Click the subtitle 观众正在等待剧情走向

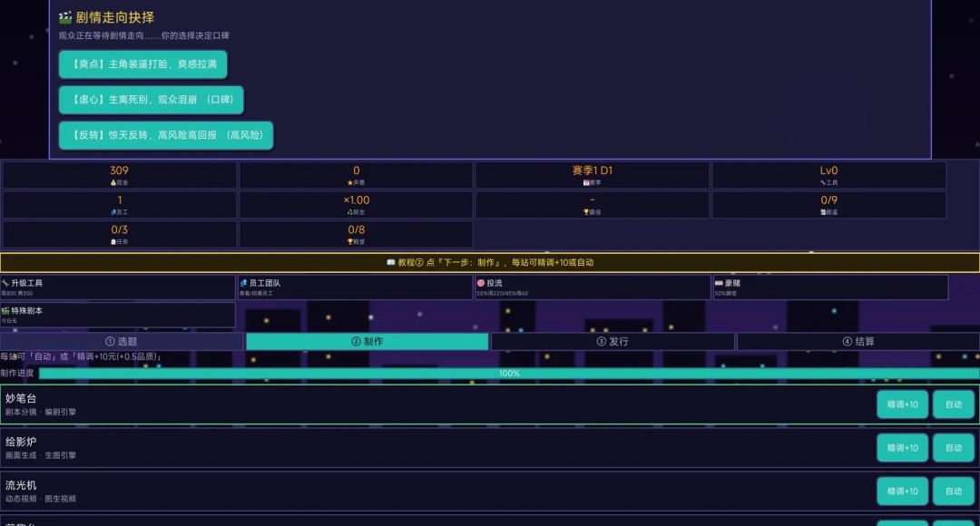[143, 35]
